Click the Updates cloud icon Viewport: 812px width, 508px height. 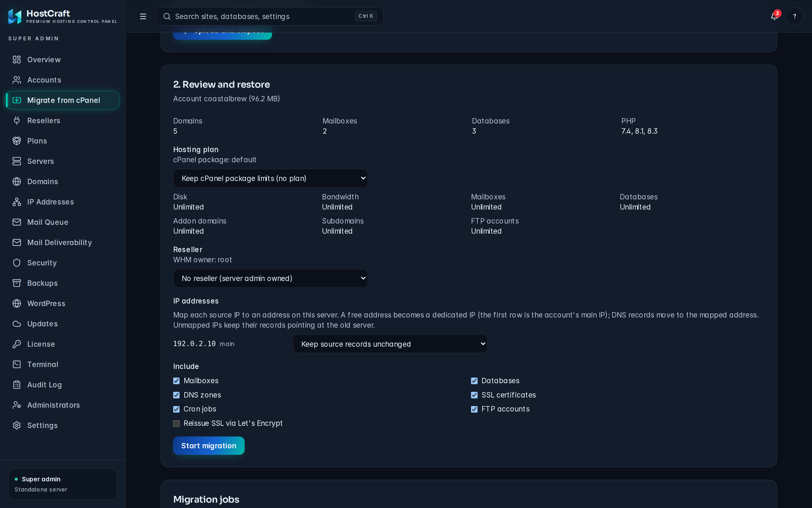pyautogui.click(x=17, y=324)
